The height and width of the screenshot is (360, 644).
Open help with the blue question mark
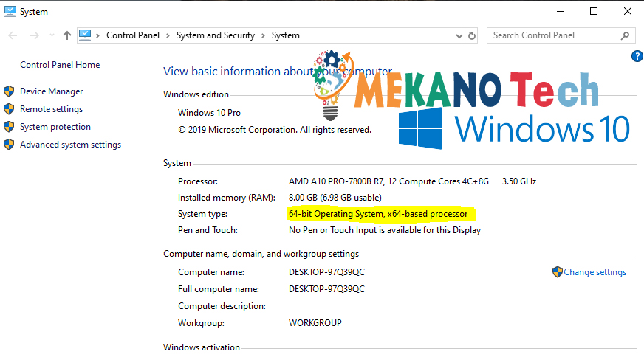click(x=637, y=56)
